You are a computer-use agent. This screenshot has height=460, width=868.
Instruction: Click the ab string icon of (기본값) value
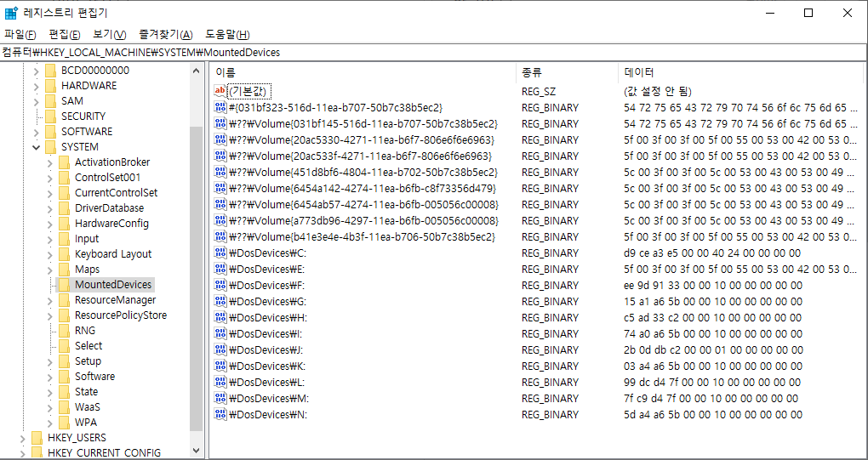point(220,91)
